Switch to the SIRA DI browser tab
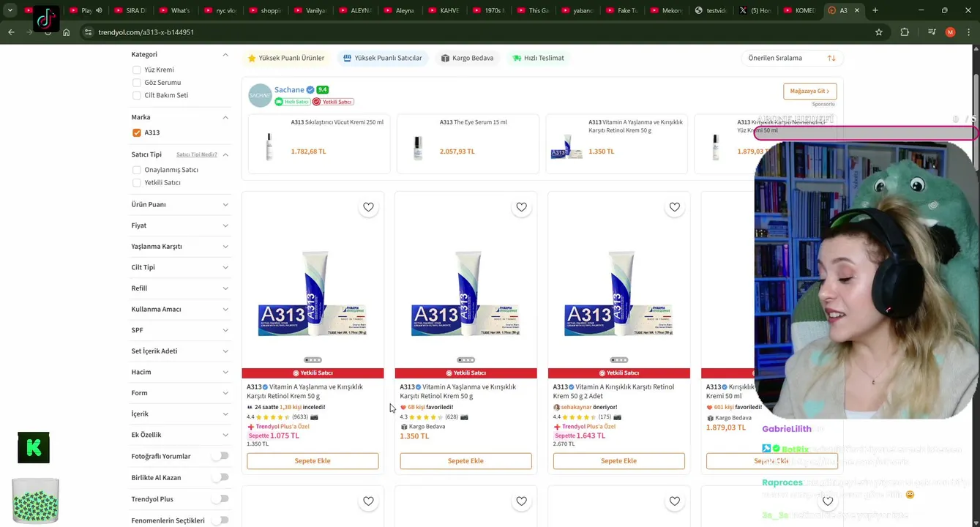This screenshot has height=527, width=980. tap(130, 10)
